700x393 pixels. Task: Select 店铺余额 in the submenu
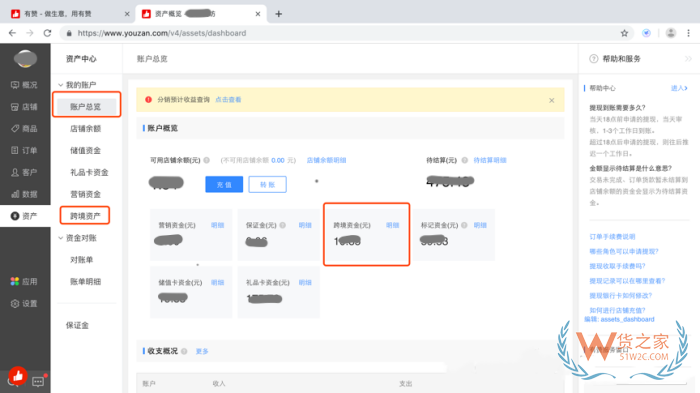[x=86, y=129]
